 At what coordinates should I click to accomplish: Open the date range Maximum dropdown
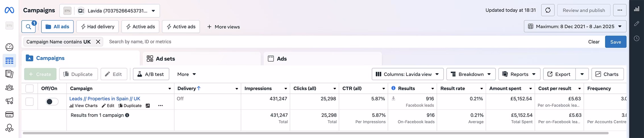575,27
